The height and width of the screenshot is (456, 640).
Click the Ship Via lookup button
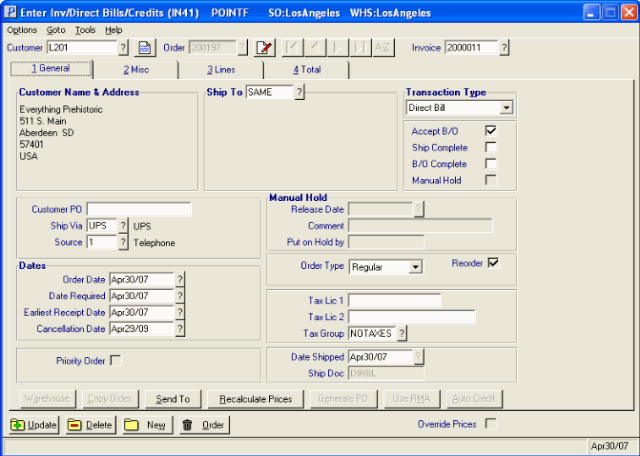[124, 226]
